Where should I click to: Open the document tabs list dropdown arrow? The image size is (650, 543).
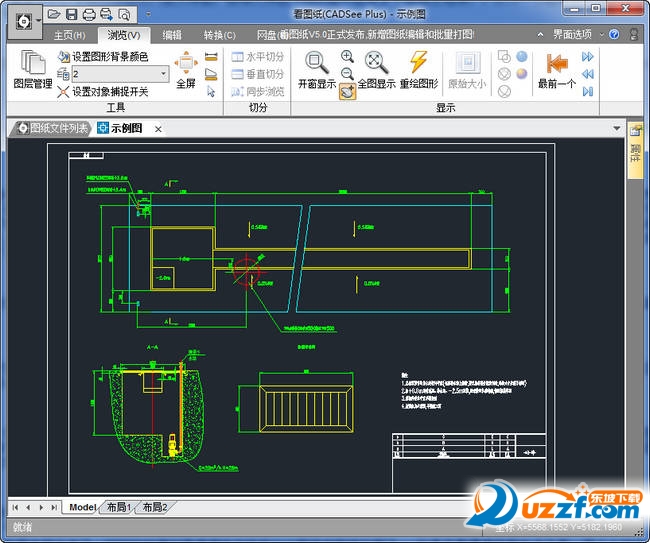tap(616, 128)
